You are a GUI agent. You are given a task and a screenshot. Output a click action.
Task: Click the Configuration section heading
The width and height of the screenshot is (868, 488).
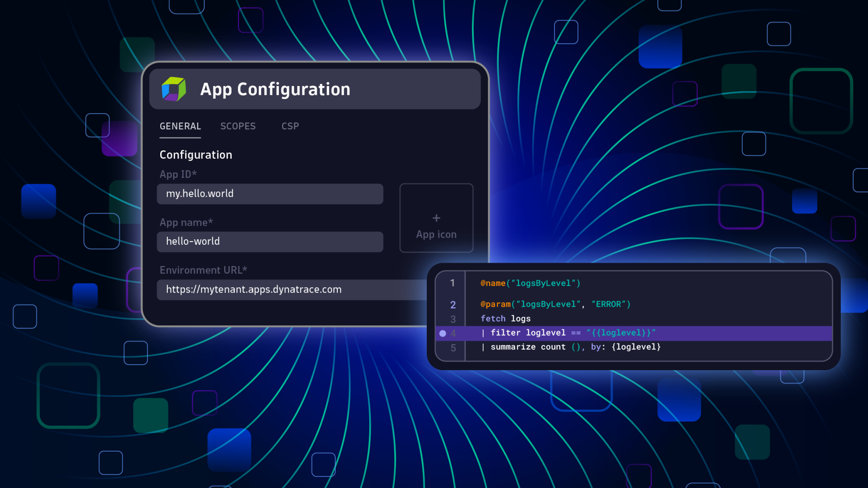click(x=196, y=155)
